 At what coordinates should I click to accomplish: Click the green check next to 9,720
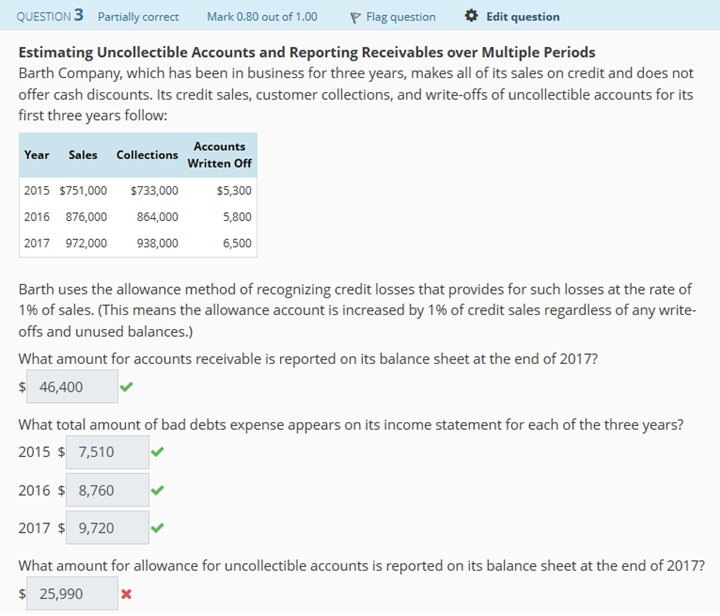tap(157, 528)
